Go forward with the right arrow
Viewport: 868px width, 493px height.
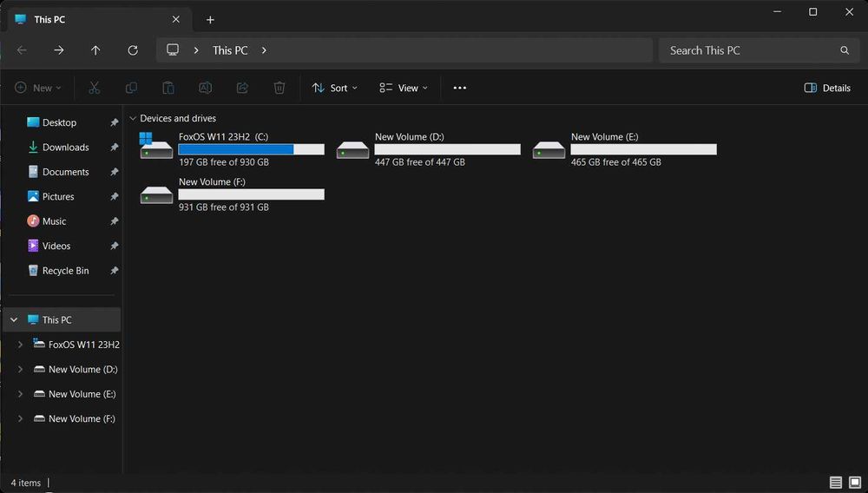[x=59, y=50]
